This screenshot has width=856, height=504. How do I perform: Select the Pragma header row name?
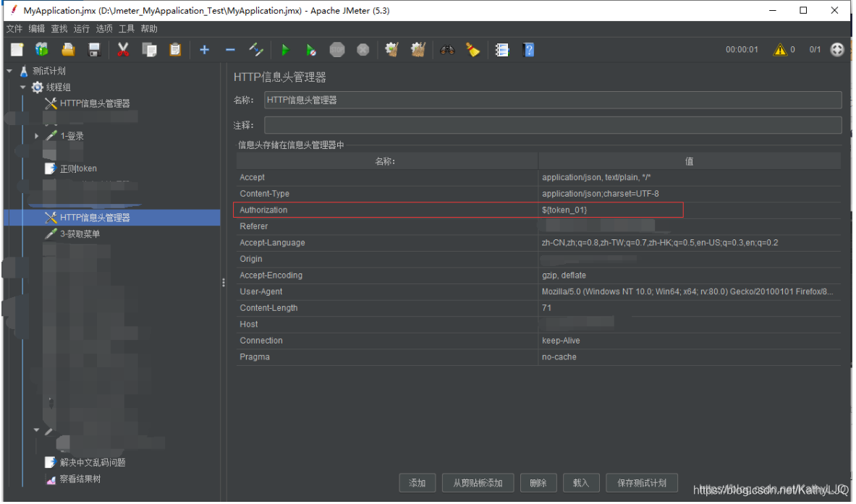point(255,357)
